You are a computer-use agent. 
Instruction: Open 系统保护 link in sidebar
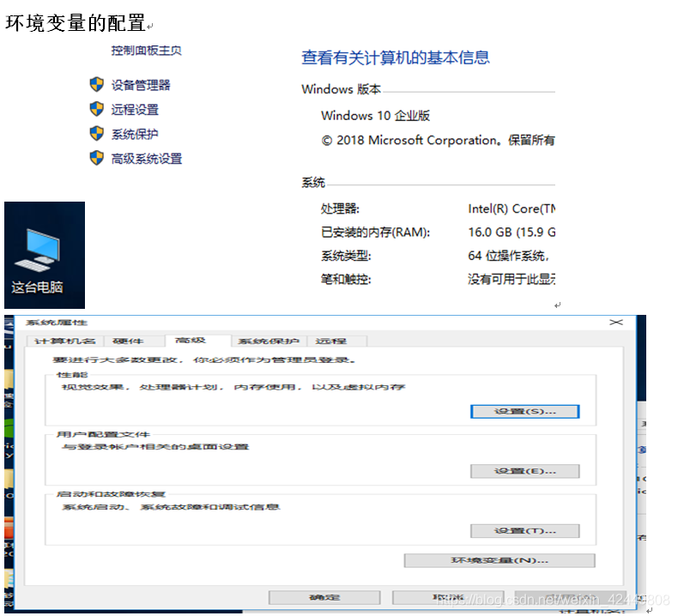(x=135, y=134)
